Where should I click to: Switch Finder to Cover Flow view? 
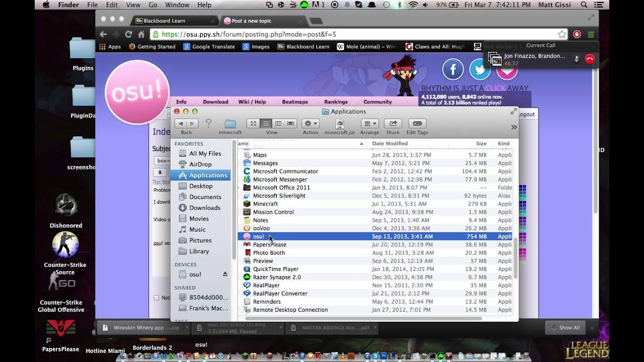click(x=290, y=124)
